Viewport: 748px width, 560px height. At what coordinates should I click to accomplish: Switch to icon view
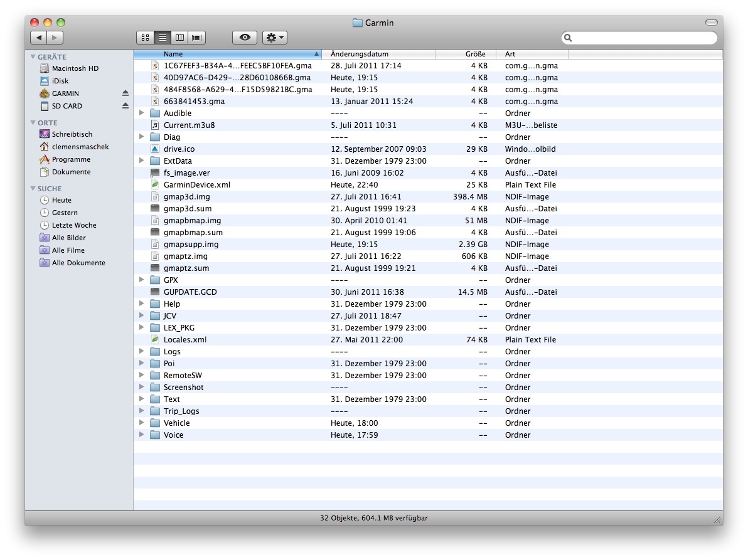pyautogui.click(x=145, y=38)
